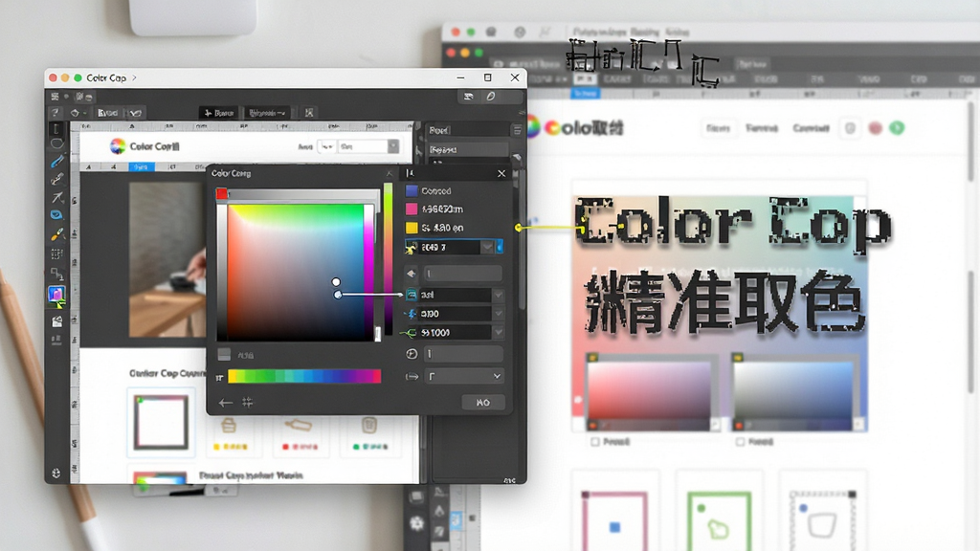Pick the pink color swatch in the dialog list
Viewport: 980px width, 551px height.
[x=412, y=209]
